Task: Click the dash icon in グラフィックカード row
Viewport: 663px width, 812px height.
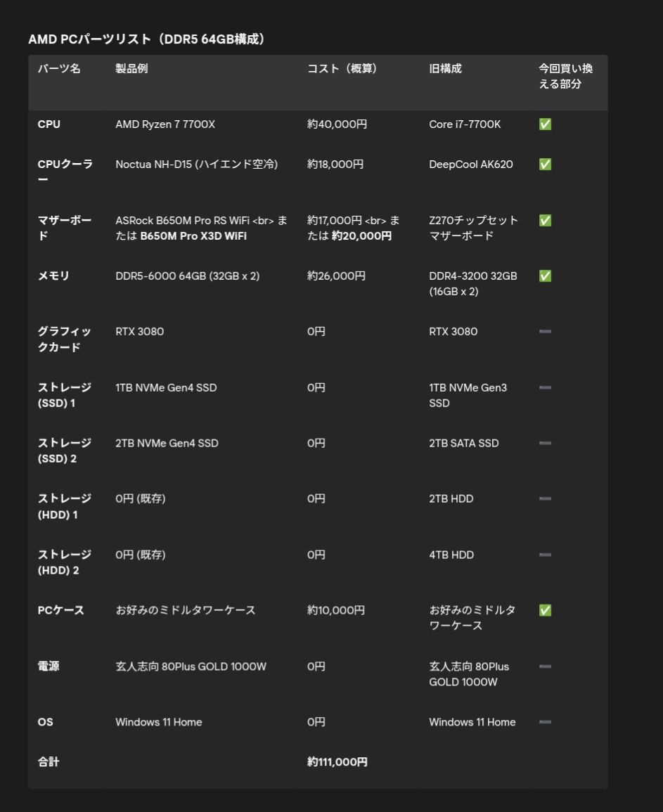Action: pos(545,331)
